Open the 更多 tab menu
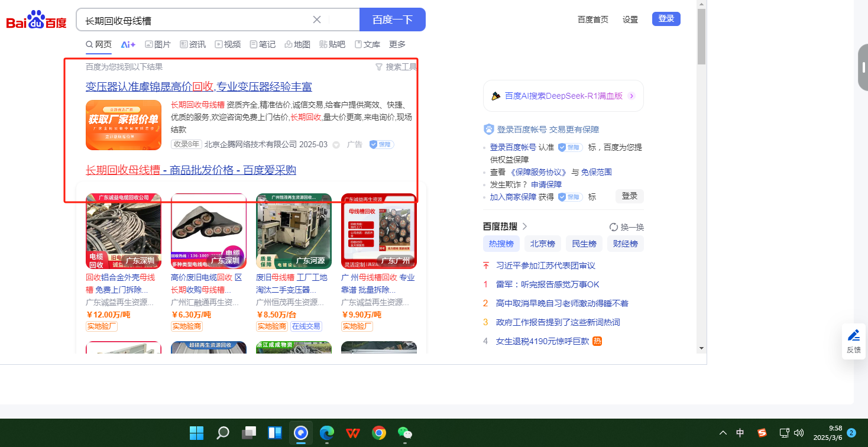 click(397, 44)
